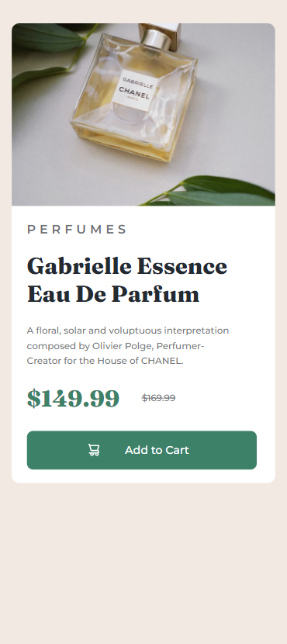Click the bottle's gold cap

[x=160, y=37]
